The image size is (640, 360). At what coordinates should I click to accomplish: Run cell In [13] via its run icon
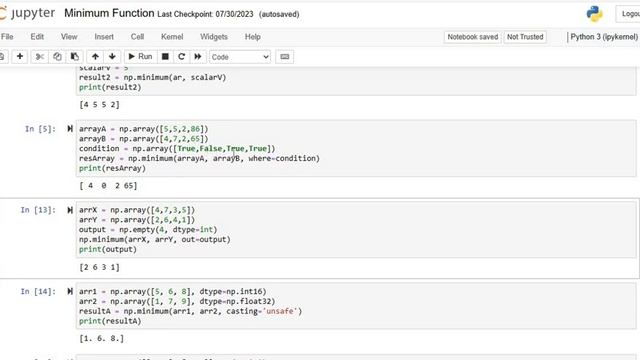point(70,210)
